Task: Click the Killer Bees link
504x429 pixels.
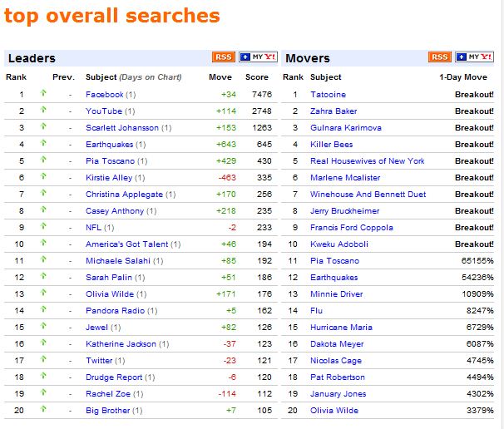Action: (332, 145)
